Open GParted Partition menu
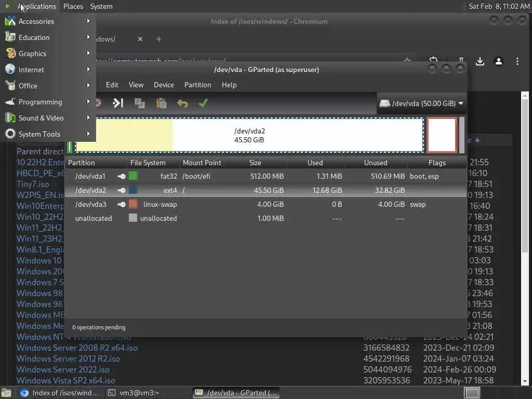 (x=198, y=85)
